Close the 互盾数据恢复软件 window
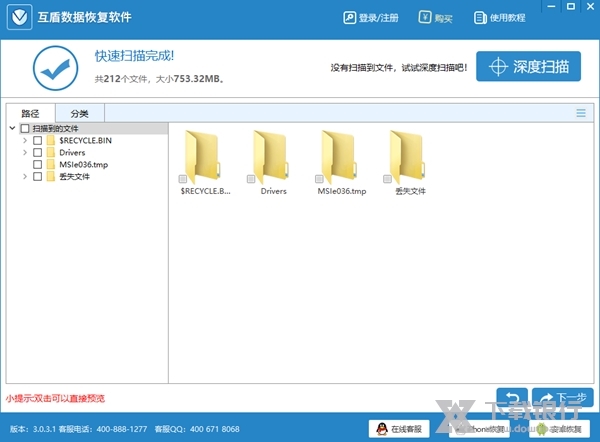Viewport: 600px width, 442px height. coord(590,7)
